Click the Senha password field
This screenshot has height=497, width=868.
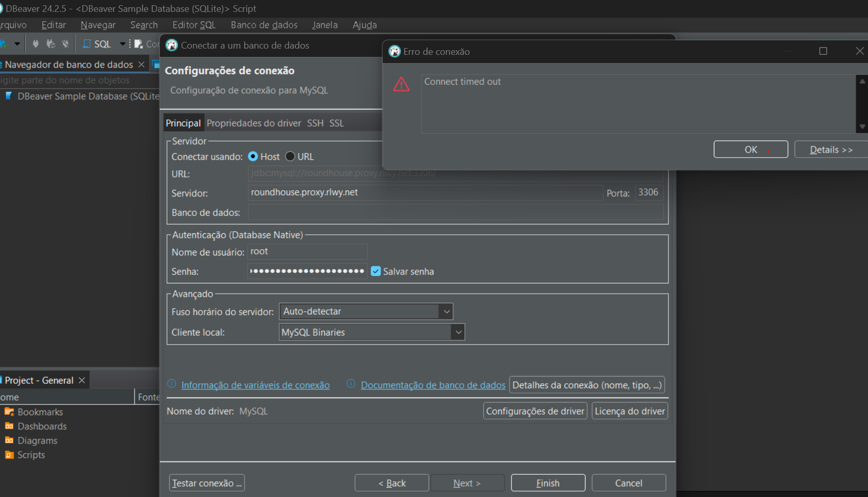[307, 271]
